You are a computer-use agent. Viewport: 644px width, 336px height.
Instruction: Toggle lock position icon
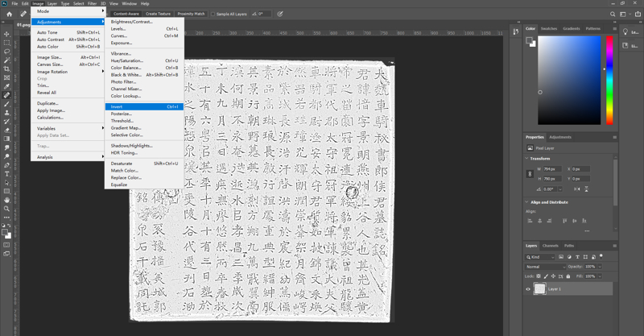(553, 276)
